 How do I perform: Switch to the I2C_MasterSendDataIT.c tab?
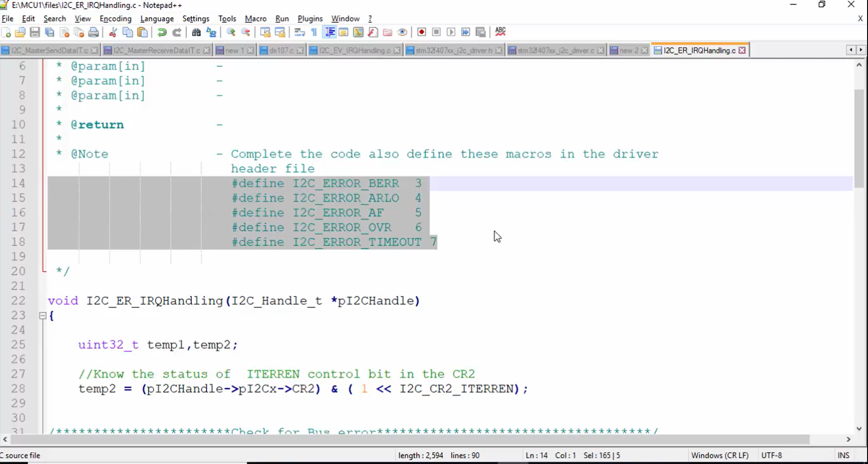pyautogui.click(x=49, y=50)
